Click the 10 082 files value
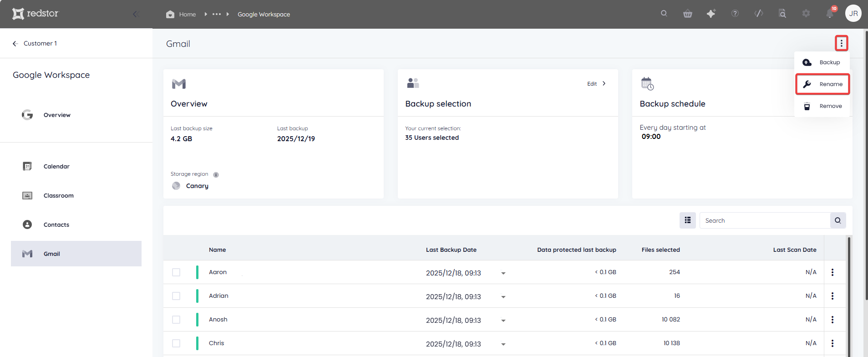The image size is (868, 357). click(x=670, y=320)
